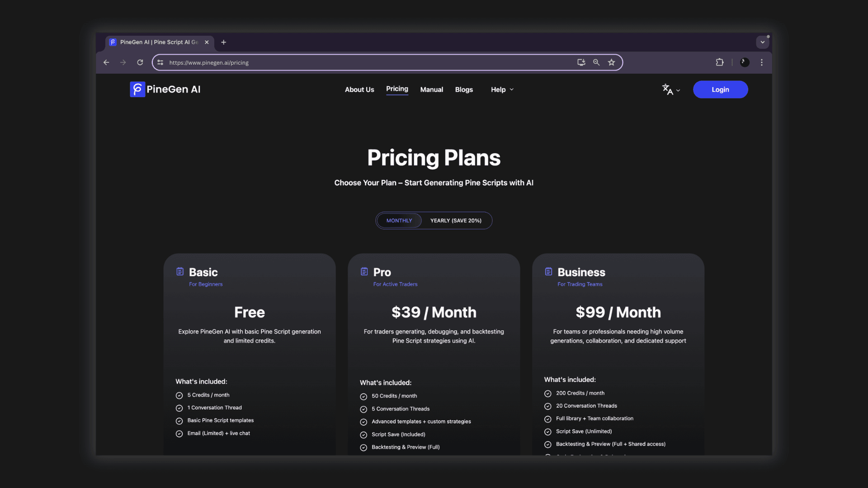This screenshot has height=488, width=868.
Task: Click the browser zoom magnifier icon
Action: coord(596,62)
